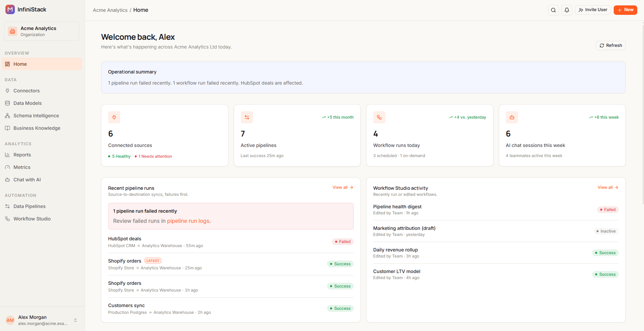Refresh the dashboard
The image size is (644, 331).
[x=611, y=46]
